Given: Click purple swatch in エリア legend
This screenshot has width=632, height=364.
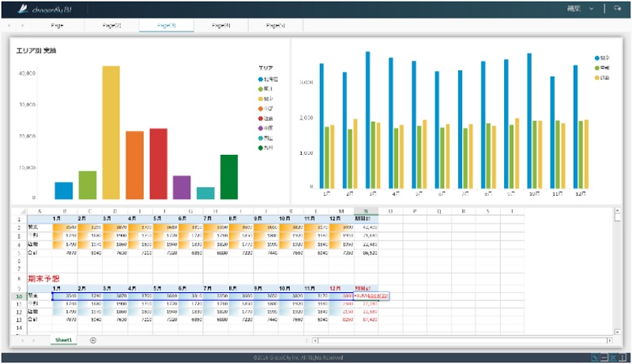Looking at the screenshot, I should coord(261,128).
